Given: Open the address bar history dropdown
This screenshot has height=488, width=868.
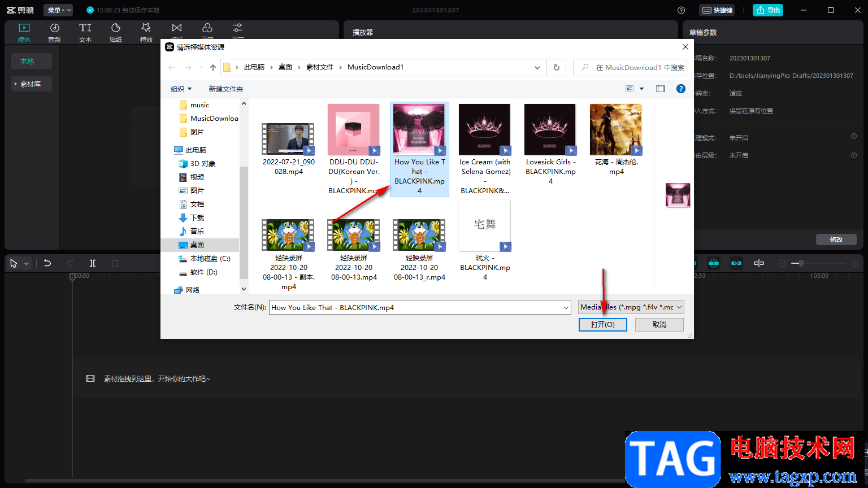Looking at the screenshot, I should (537, 67).
